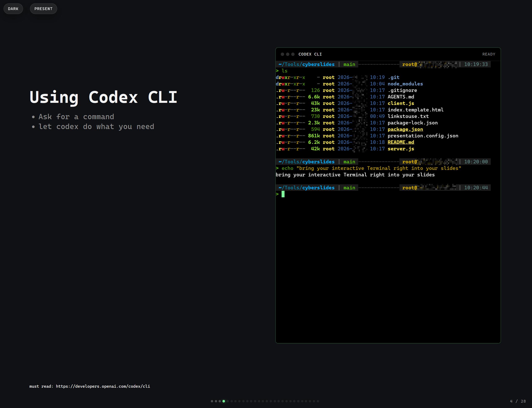Open the developers.openai.com/codex/cli link
The height and width of the screenshot is (408, 532).
click(103, 386)
